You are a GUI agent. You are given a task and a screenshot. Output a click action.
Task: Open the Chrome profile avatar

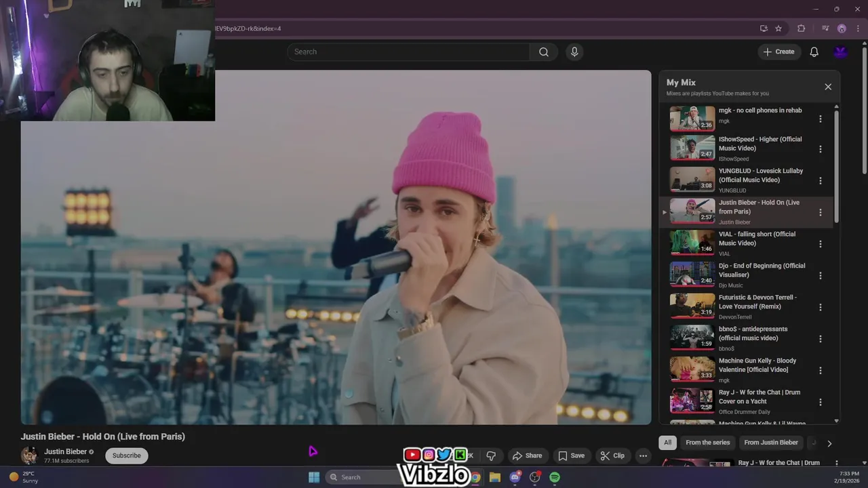[842, 28]
